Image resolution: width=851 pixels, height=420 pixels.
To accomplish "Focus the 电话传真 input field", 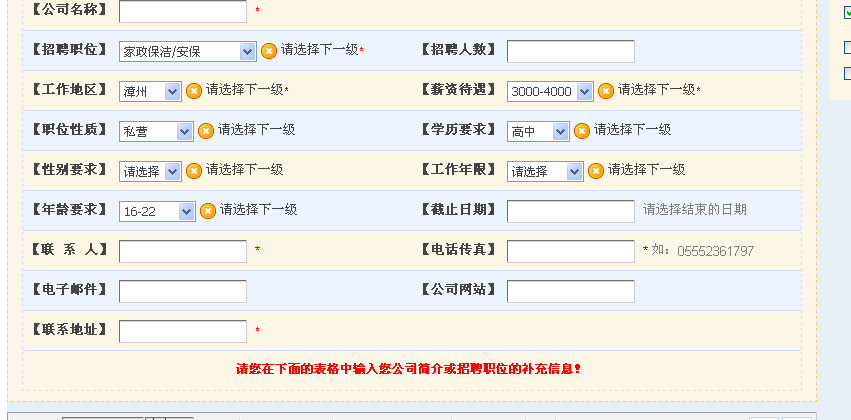I will [571, 251].
